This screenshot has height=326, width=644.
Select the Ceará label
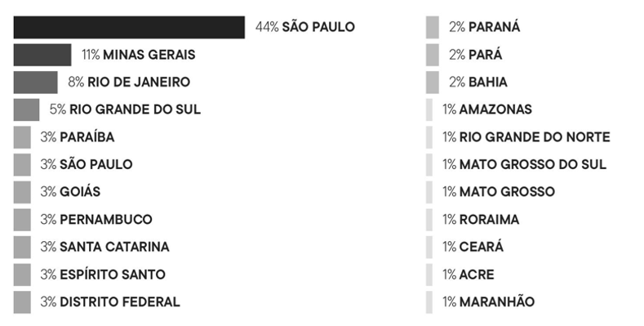pos(482,247)
